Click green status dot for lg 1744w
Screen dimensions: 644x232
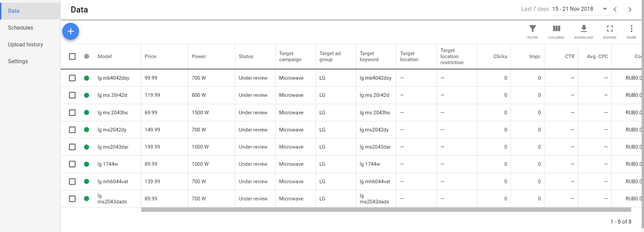pyautogui.click(x=86, y=164)
